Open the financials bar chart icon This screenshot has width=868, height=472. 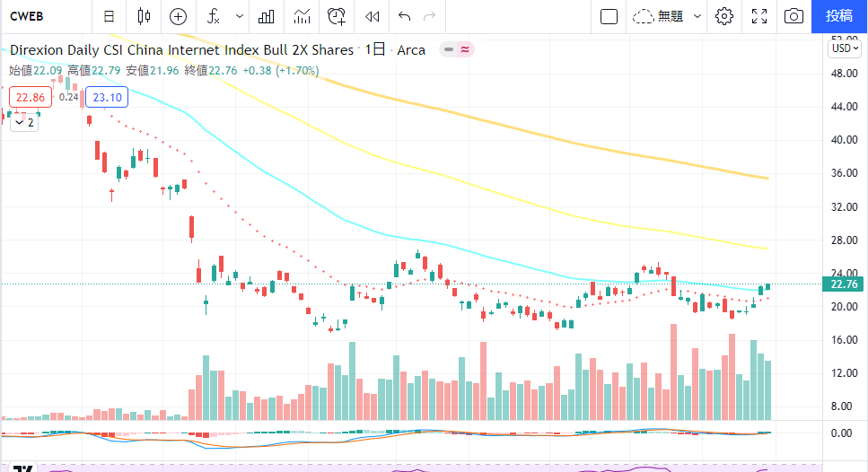pos(267,16)
